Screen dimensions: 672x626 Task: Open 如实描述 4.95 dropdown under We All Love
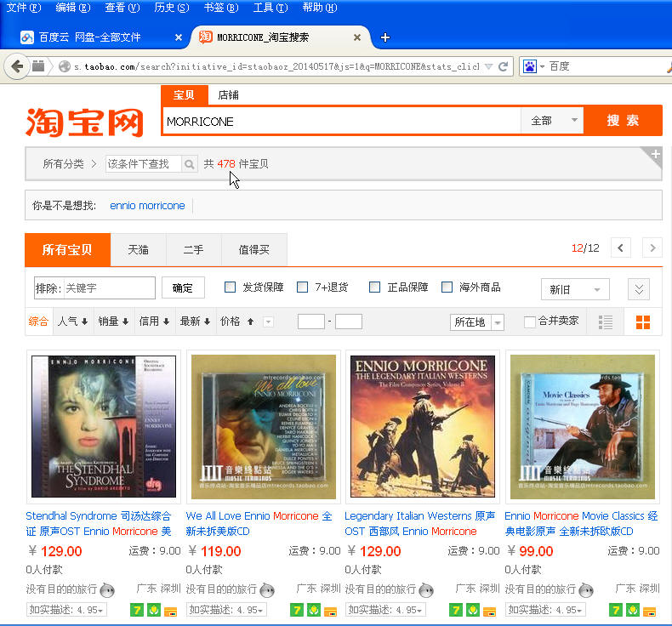coord(227,610)
